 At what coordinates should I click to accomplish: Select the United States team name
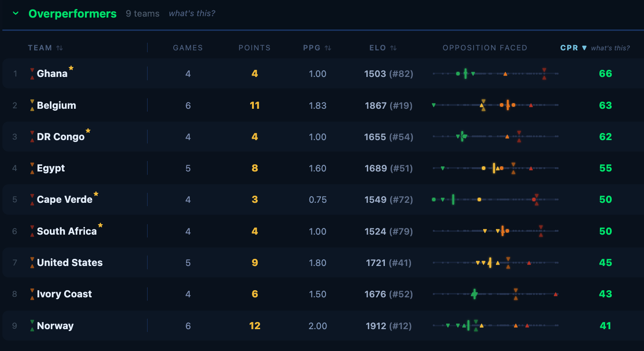(70, 263)
